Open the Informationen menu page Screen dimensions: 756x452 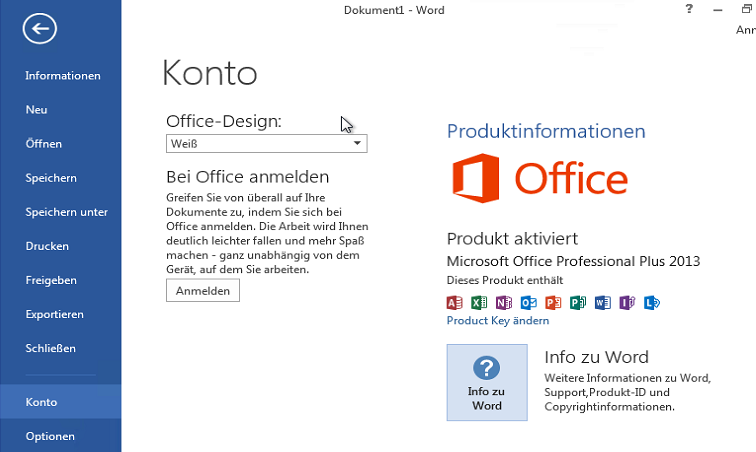click(x=63, y=76)
